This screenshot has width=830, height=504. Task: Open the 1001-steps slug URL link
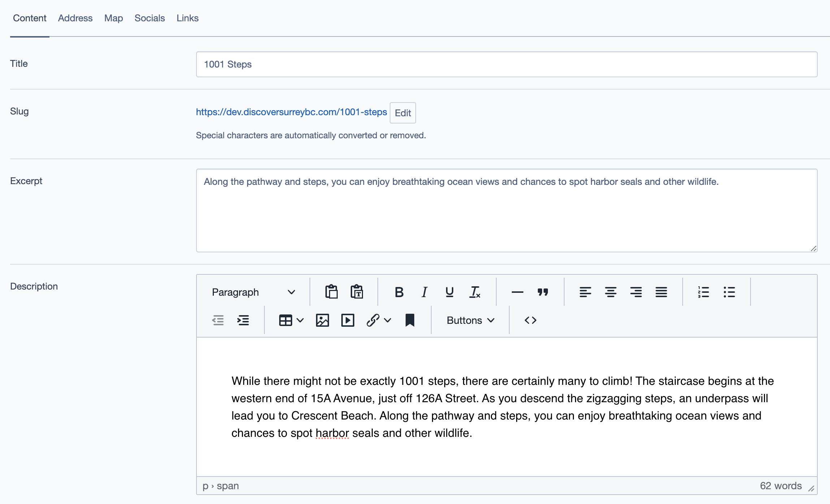(x=291, y=112)
